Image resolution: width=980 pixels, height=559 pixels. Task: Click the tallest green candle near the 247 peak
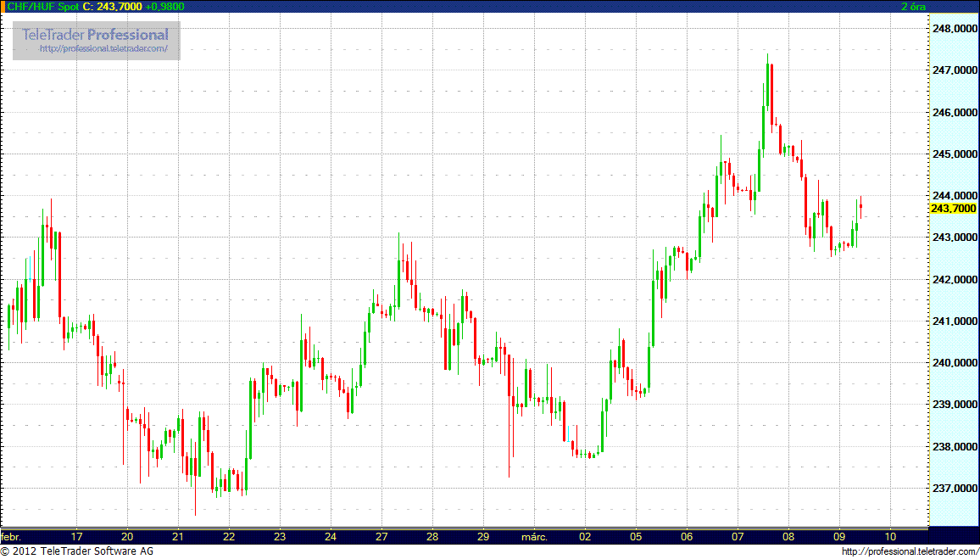click(x=766, y=85)
